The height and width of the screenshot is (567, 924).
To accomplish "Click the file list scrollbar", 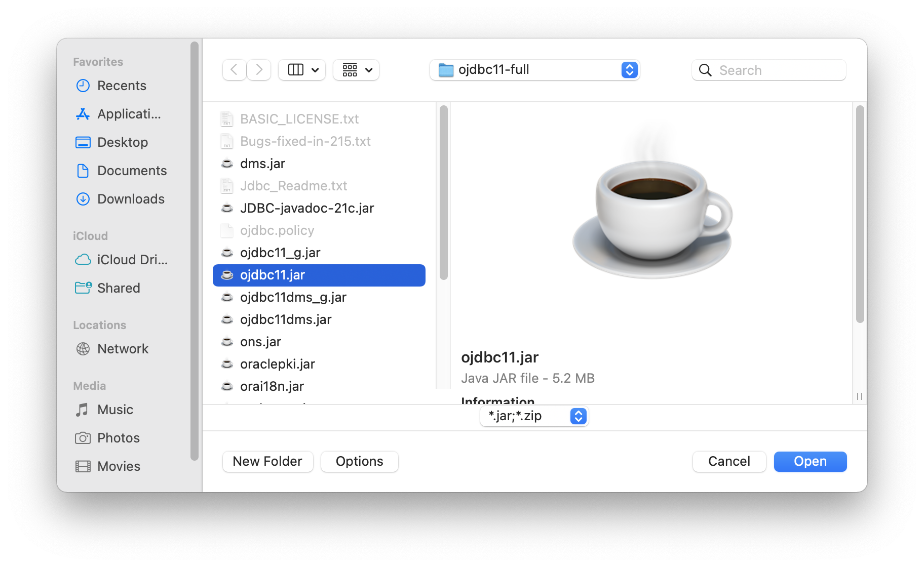I will (444, 192).
